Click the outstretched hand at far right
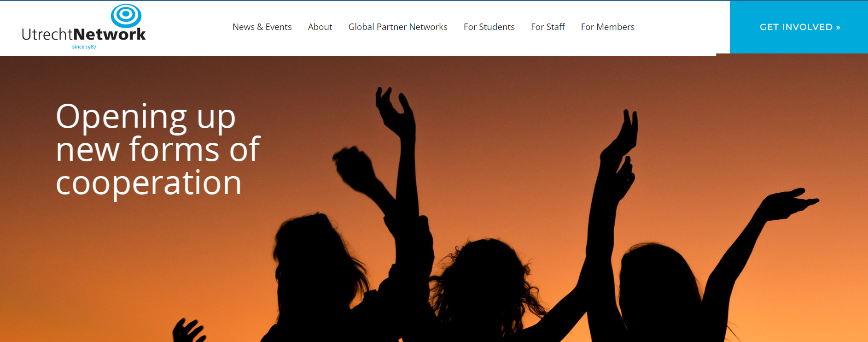The image size is (868, 342). [790, 203]
